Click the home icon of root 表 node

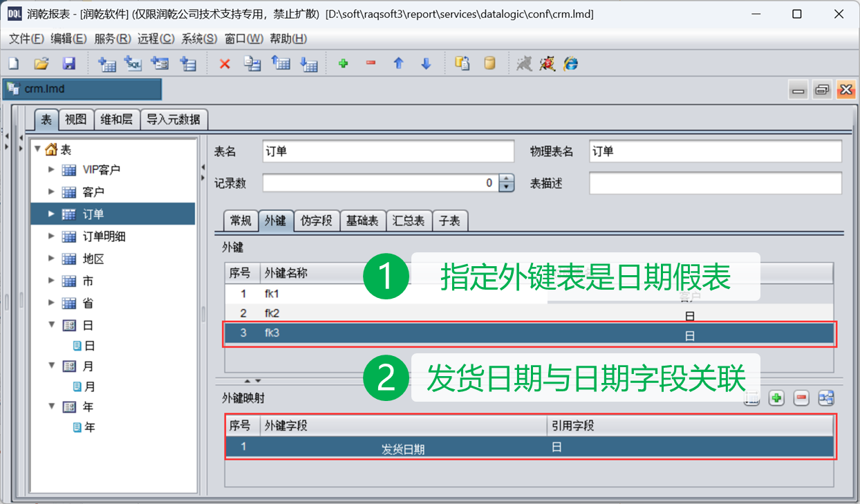point(51,149)
